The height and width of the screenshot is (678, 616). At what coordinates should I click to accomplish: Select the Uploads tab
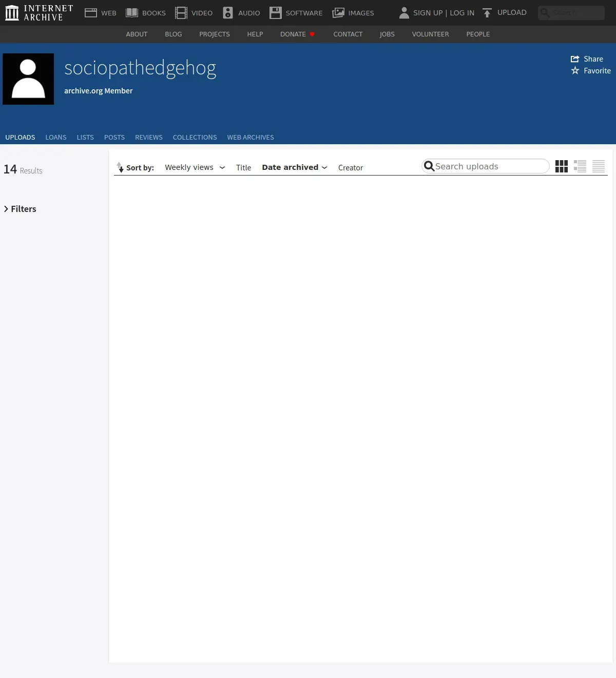pos(20,138)
